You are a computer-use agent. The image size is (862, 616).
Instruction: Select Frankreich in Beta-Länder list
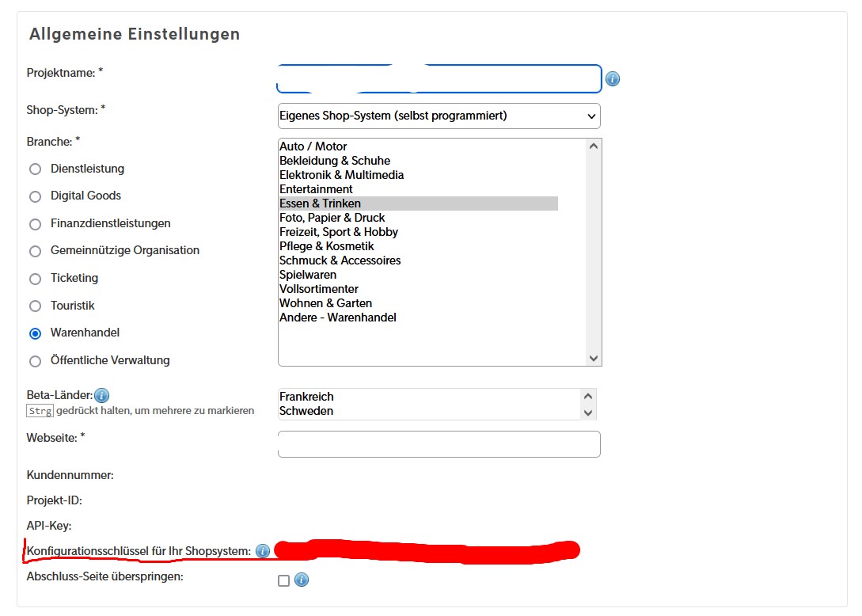click(306, 397)
